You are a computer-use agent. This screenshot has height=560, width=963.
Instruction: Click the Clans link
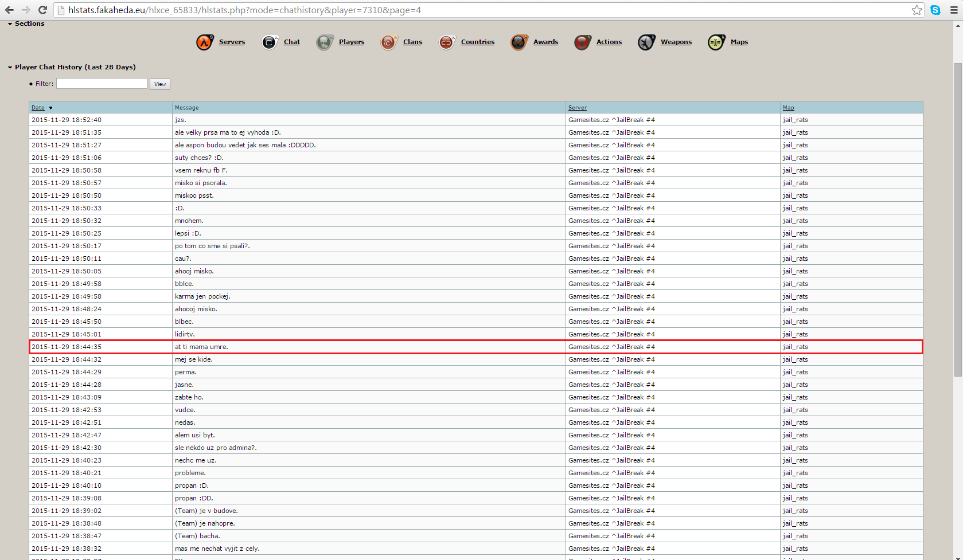(412, 42)
